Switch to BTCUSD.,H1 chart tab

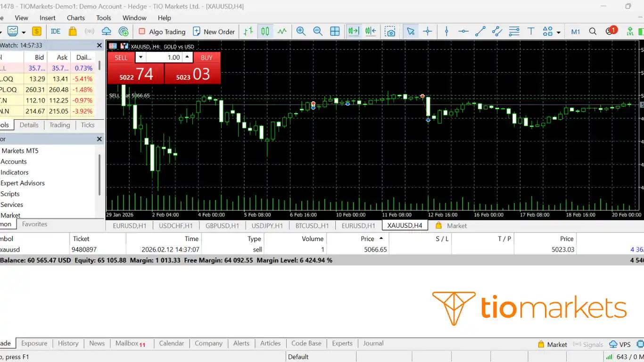[312, 226]
